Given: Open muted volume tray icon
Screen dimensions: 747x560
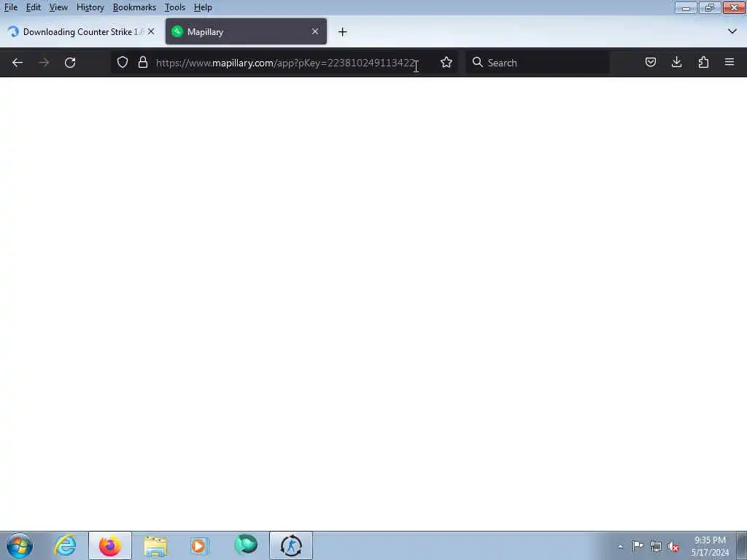Looking at the screenshot, I should click(673, 547).
